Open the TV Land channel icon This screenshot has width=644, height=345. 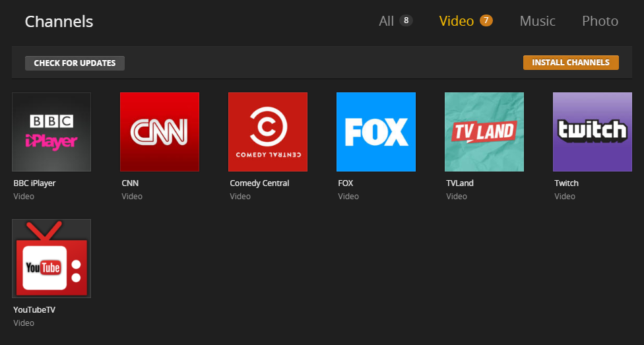(484, 132)
